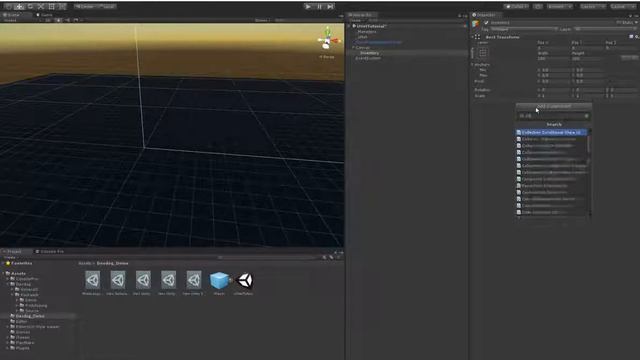This screenshot has width=640, height=360.
Task: Toggle blueprint mode buttons in Rect Transform
Action: coord(630,58)
